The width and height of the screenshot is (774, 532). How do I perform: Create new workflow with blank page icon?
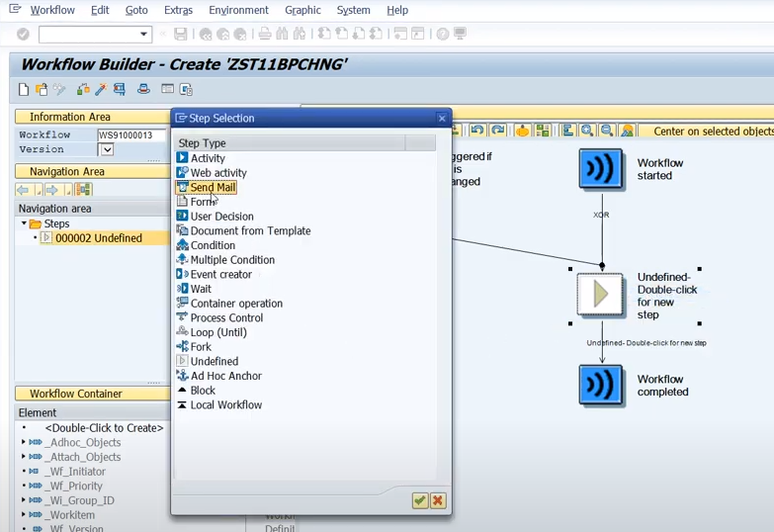[x=24, y=89]
